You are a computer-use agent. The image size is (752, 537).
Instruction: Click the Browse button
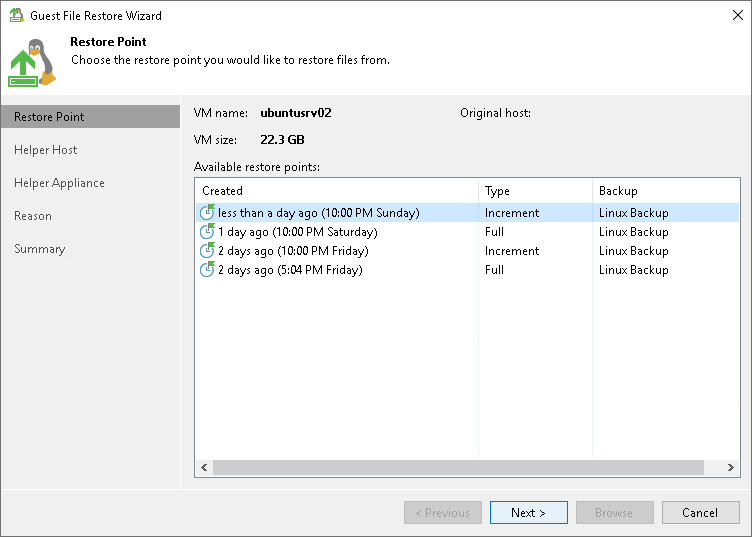coord(614,513)
